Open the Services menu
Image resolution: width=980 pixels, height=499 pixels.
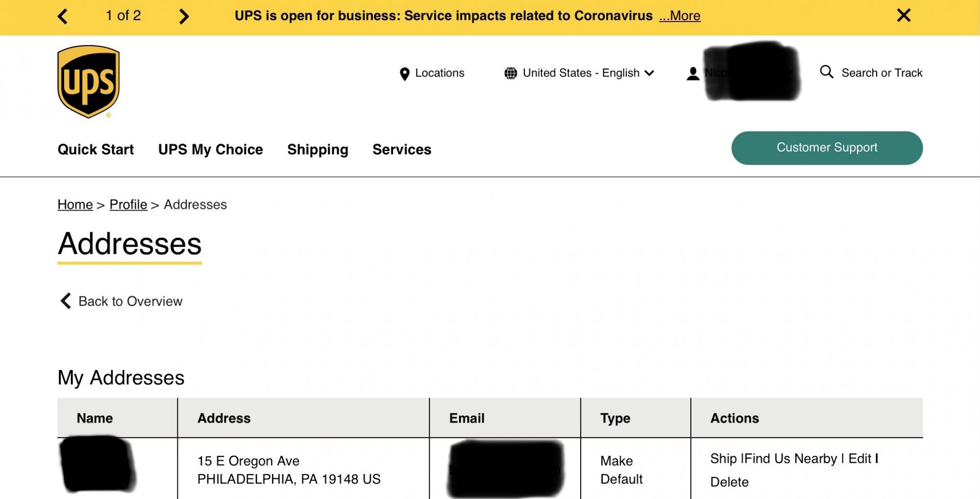click(x=402, y=150)
